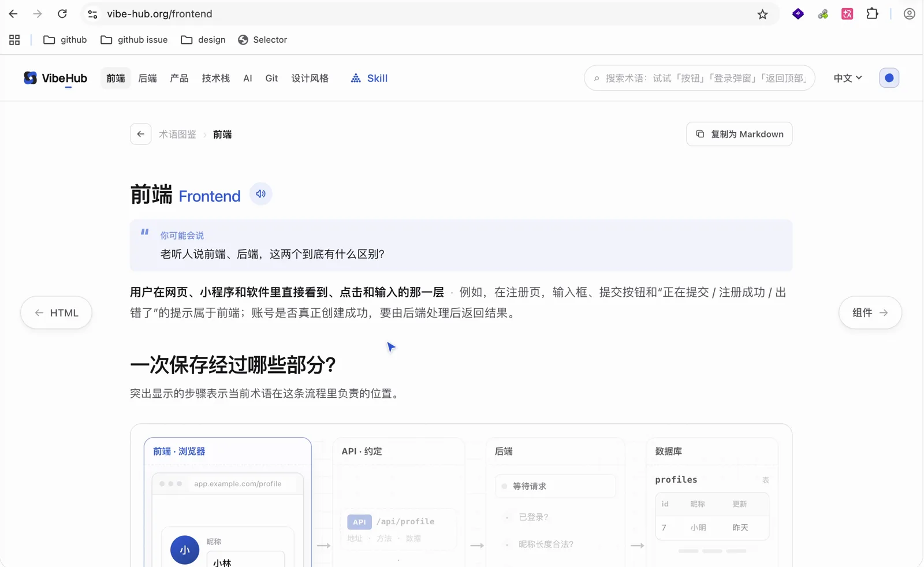Screen dimensions: 924x567
Task: Click the 昵称长度合法? check row
Action: tap(546, 544)
